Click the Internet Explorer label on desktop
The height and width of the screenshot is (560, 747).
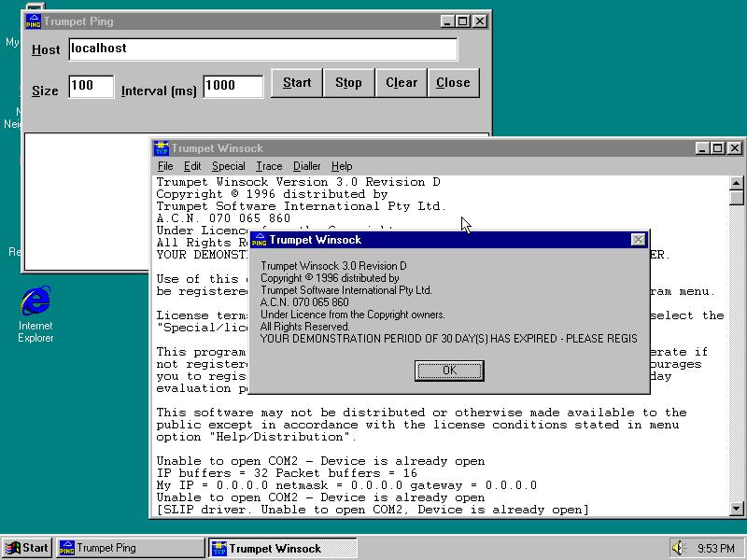(35, 331)
